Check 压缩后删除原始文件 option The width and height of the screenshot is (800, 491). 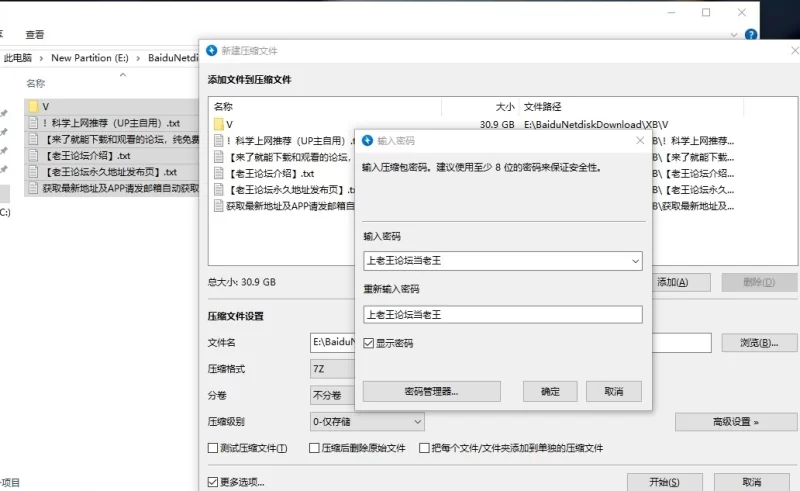pos(314,449)
